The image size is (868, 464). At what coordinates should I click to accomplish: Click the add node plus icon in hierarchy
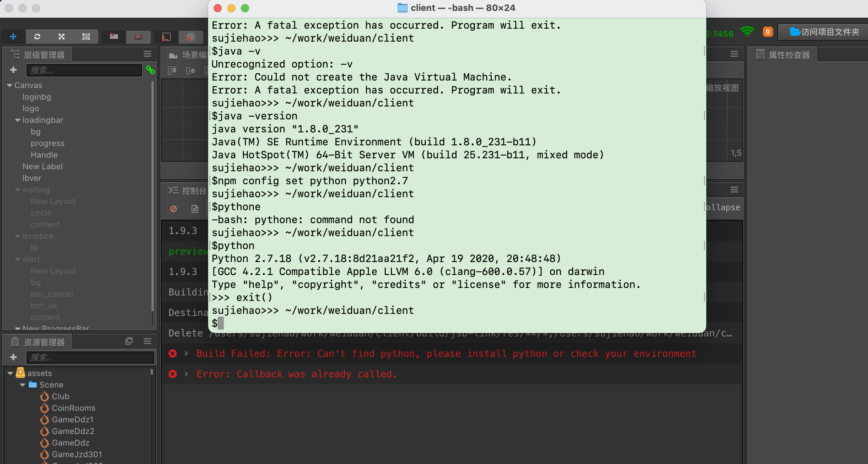pyautogui.click(x=13, y=70)
